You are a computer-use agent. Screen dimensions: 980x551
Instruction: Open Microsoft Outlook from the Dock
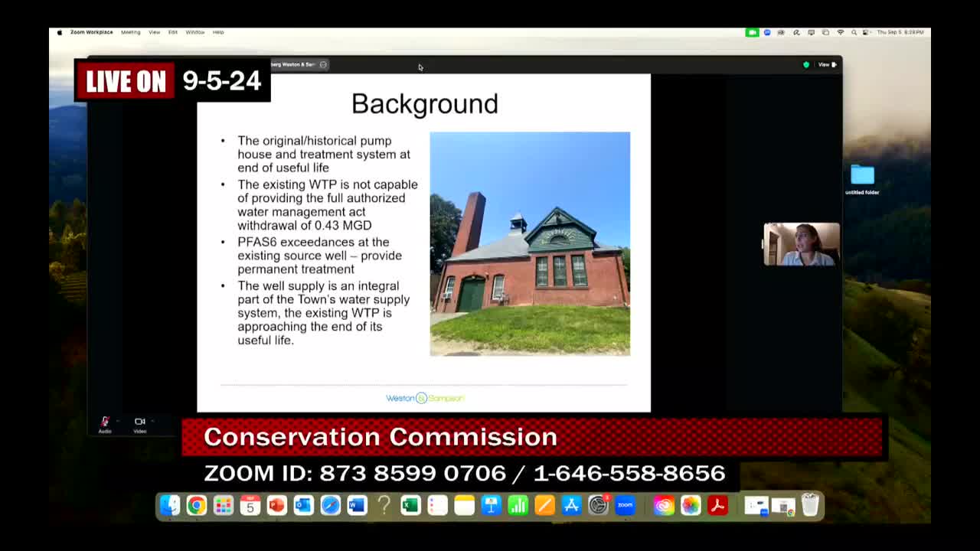pos(304,505)
